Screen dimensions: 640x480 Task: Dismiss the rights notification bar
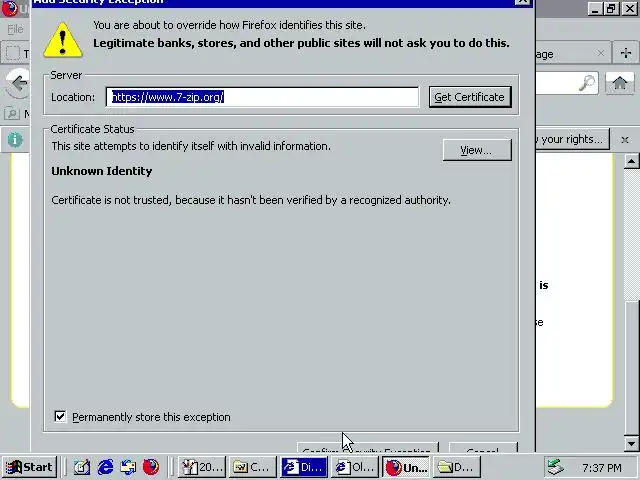point(624,140)
